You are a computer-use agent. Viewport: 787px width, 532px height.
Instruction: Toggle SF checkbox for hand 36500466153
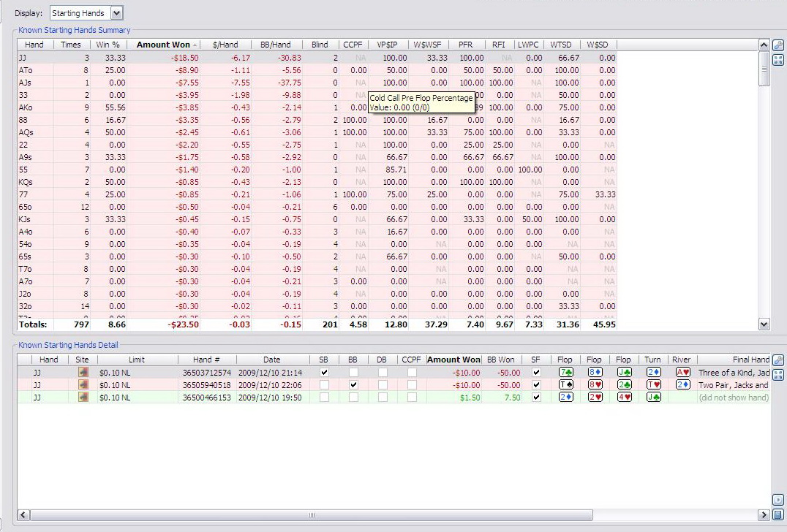click(536, 398)
